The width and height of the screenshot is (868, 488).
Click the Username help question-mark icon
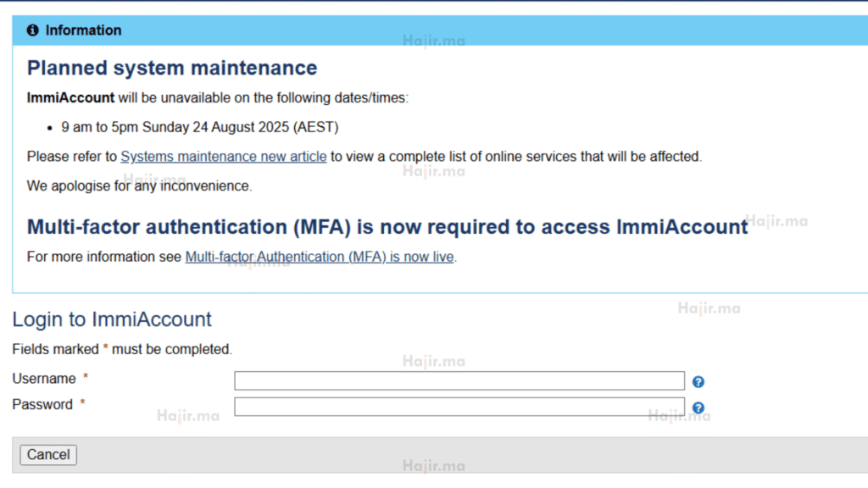[x=698, y=382]
